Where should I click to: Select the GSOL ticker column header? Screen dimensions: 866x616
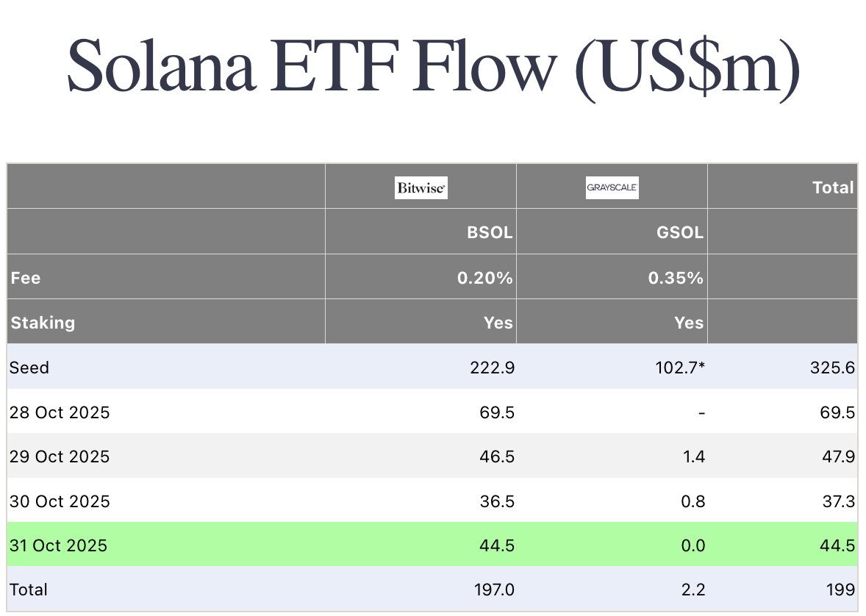click(680, 233)
